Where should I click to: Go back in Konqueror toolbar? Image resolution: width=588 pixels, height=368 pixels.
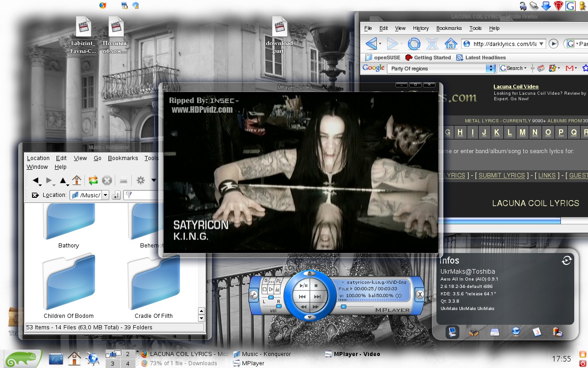pos(35,181)
